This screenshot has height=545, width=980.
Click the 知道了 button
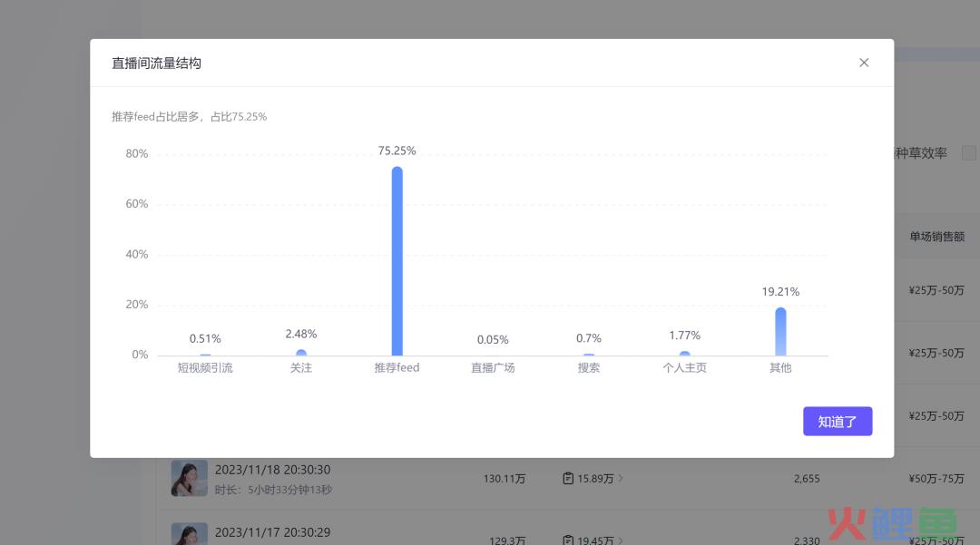click(x=837, y=422)
